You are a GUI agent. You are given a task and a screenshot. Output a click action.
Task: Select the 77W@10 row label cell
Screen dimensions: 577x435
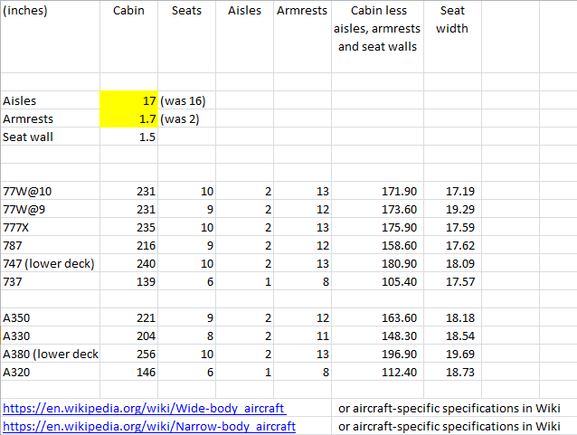click(50, 191)
